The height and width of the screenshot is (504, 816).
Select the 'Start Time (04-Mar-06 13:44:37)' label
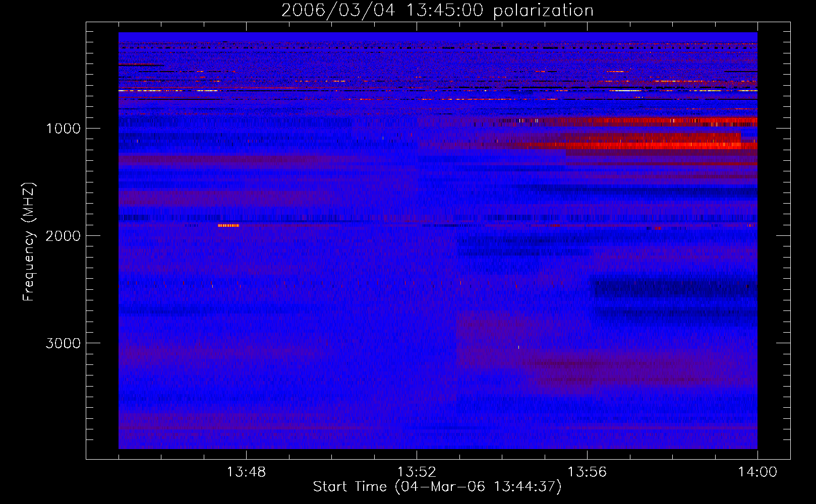437,487
